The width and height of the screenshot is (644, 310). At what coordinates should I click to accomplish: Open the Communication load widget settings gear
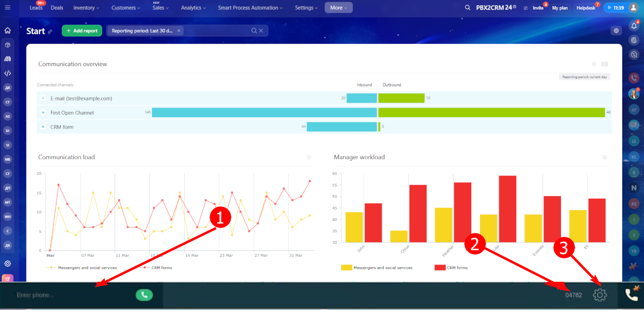[x=309, y=157]
